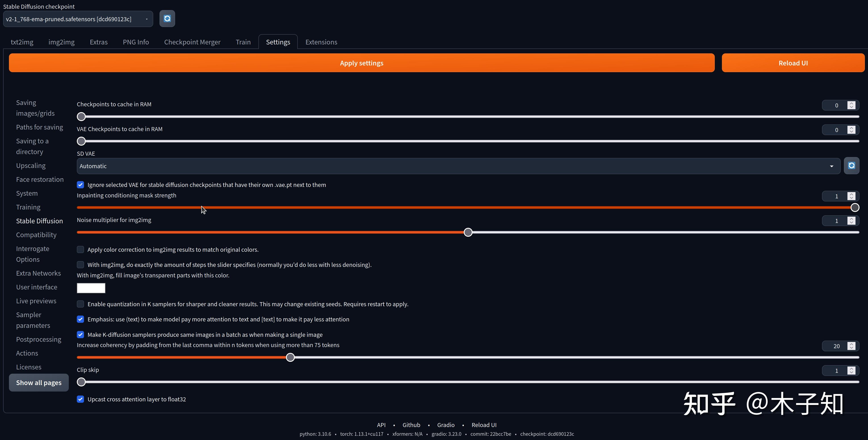868x440 pixels.
Task: Decrease the Noise multiplier stepper value
Action: pyautogui.click(x=852, y=222)
